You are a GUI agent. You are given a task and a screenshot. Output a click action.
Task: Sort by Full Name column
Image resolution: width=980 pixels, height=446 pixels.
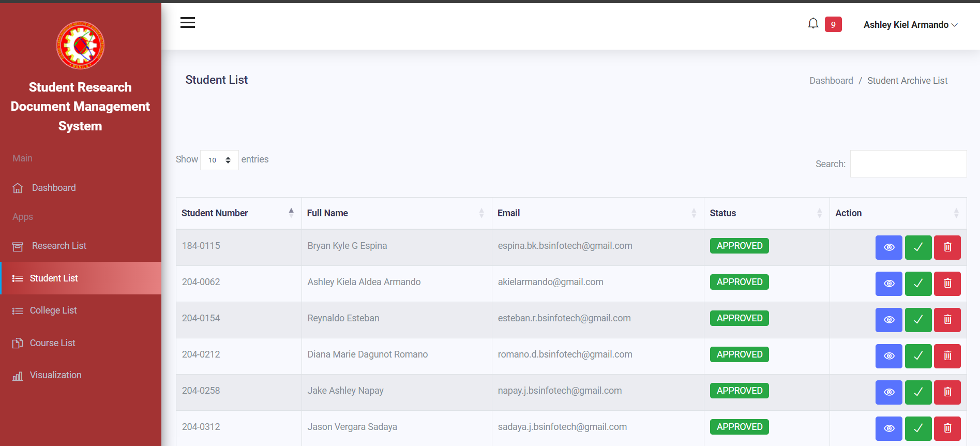coord(397,213)
